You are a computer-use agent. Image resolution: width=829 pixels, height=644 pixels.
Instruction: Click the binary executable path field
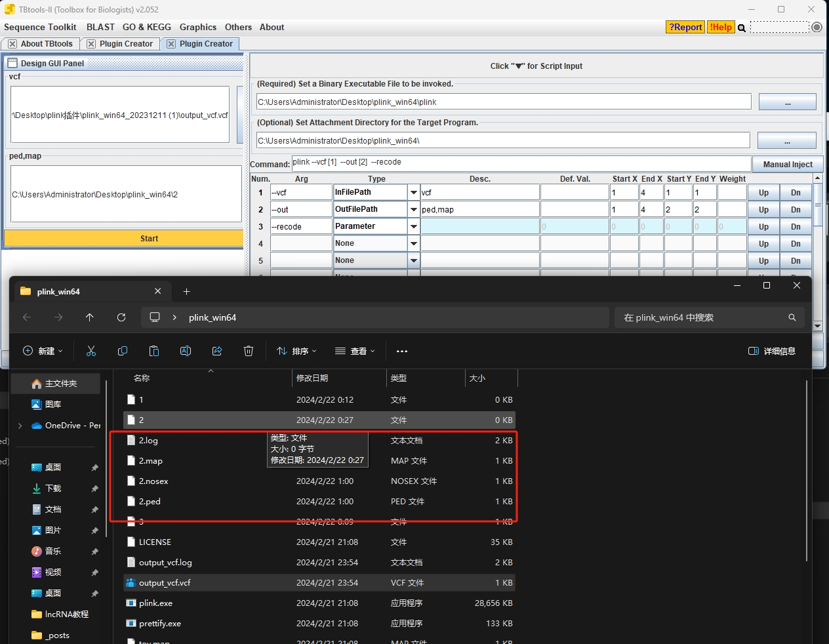pyautogui.click(x=503, y=102)
